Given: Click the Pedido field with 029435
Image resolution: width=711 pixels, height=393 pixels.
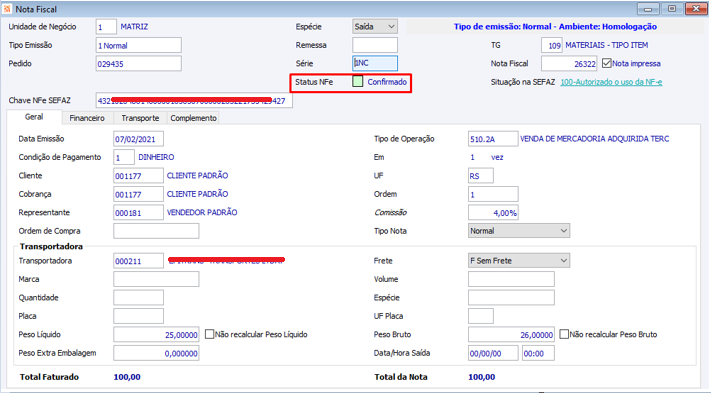Looking at the screenshot, I should tap(139, 63).
